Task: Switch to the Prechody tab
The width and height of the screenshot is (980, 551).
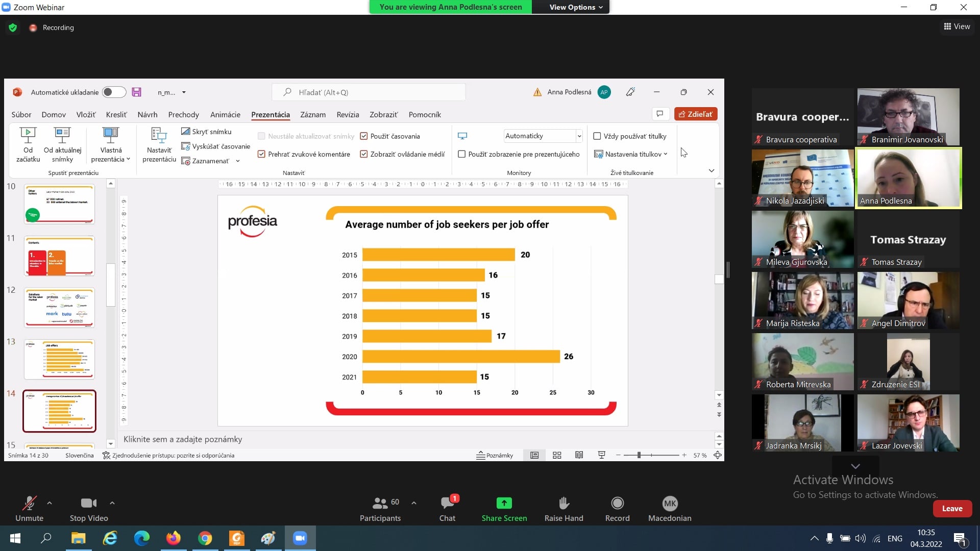Action: (183, 115)
